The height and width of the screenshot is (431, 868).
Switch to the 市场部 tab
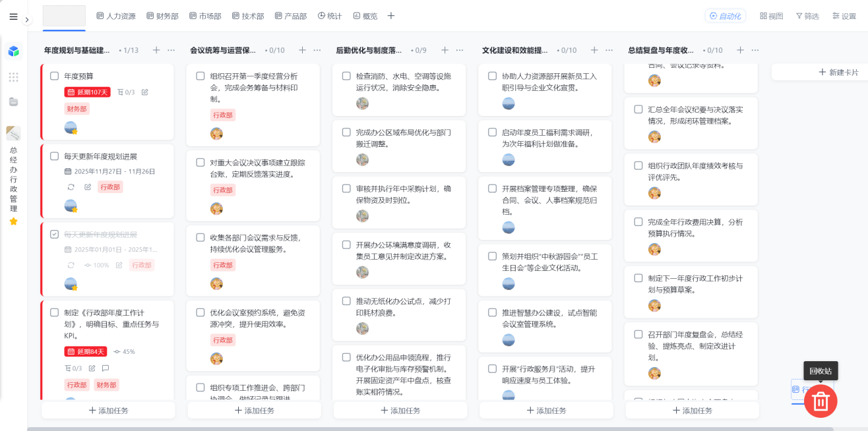coord(205,16)
